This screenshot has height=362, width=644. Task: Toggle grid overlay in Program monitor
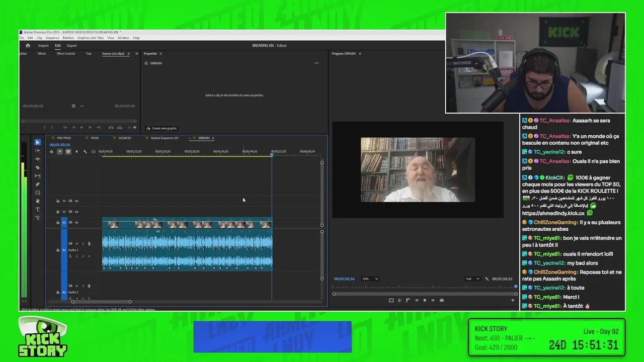[x=399, y=300]
